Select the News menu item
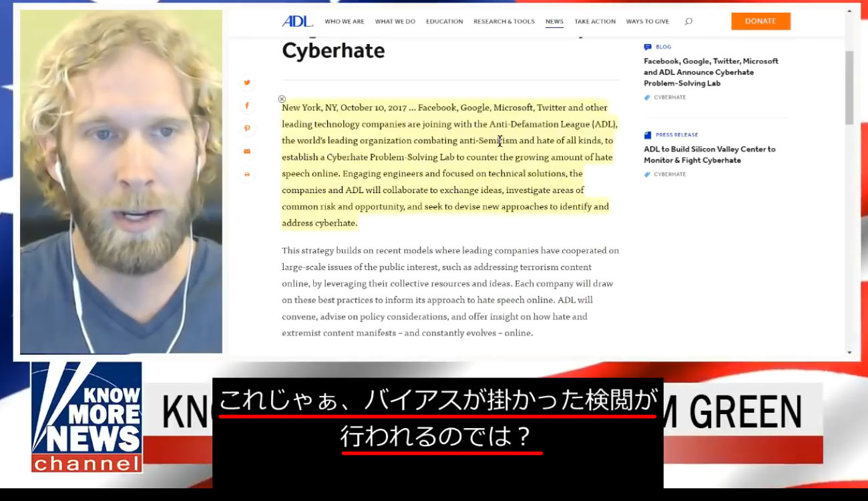 554,21
